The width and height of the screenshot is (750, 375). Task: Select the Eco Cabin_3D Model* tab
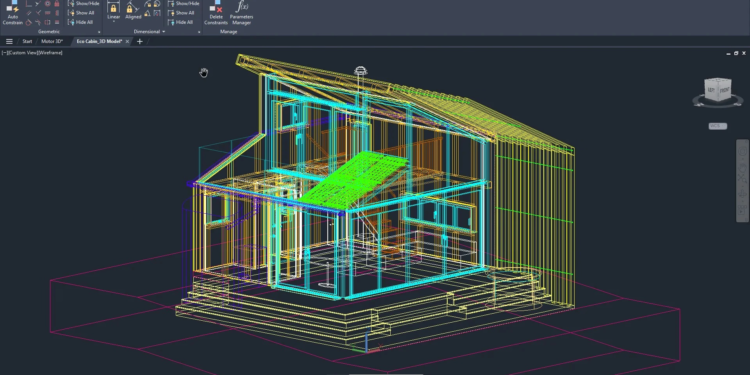click(x=99, y=42)
